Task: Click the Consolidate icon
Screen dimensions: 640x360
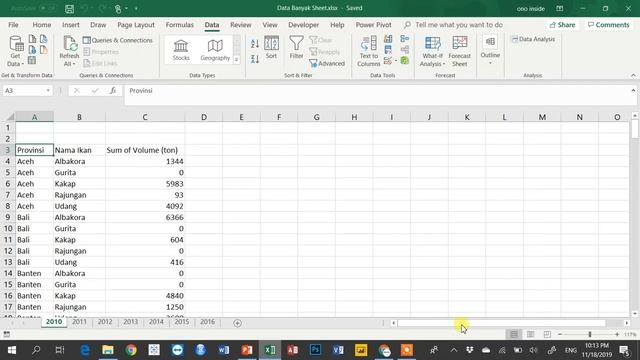Action: [404, 39]
